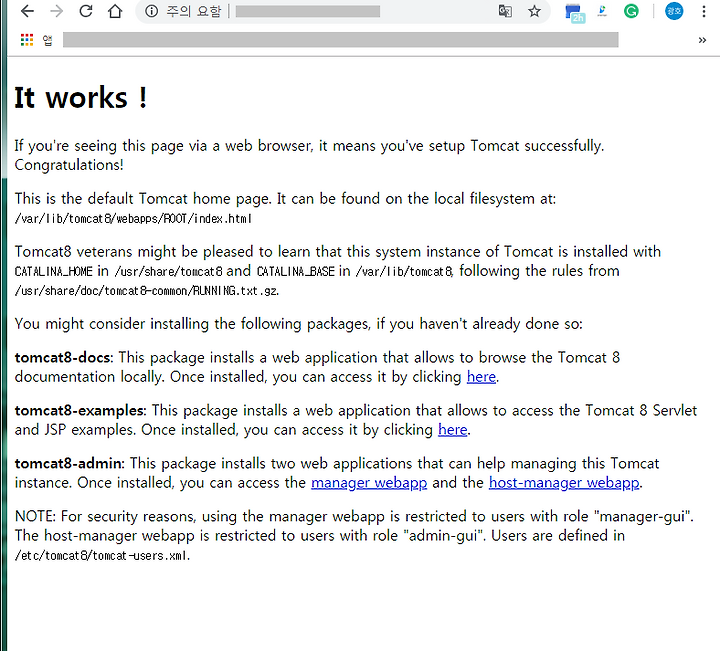Click the 'Congratulations!' text
This screenshot has width=720, height=651.
[x=69, y=165]
